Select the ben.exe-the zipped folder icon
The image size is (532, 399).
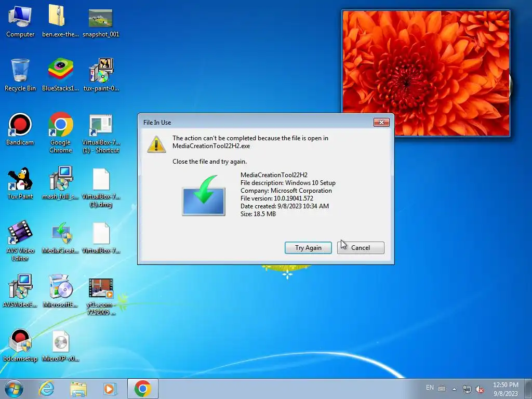pyautogui.click(x=60, y=21)
